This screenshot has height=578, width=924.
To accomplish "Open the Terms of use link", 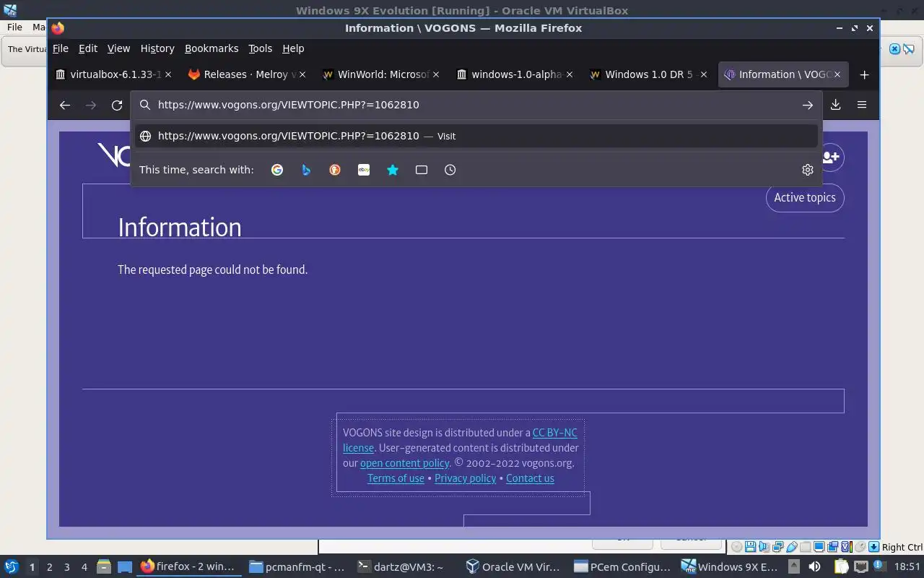I will click(x=396, y=478).
